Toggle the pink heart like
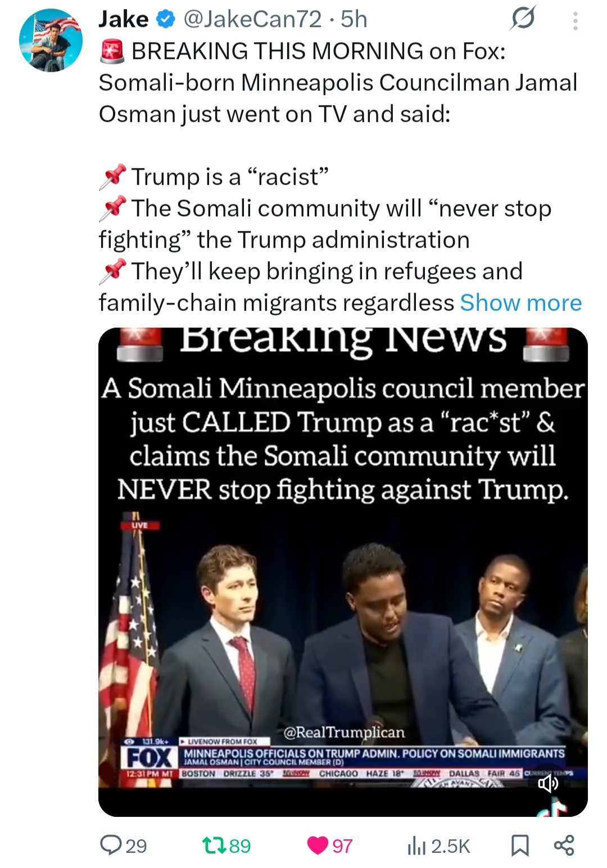607x868 pixels. pyautogui.click(x=318, y=846)
